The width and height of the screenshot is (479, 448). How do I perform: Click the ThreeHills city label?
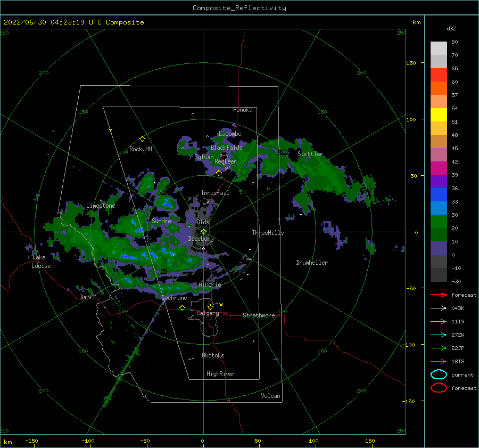268,233
